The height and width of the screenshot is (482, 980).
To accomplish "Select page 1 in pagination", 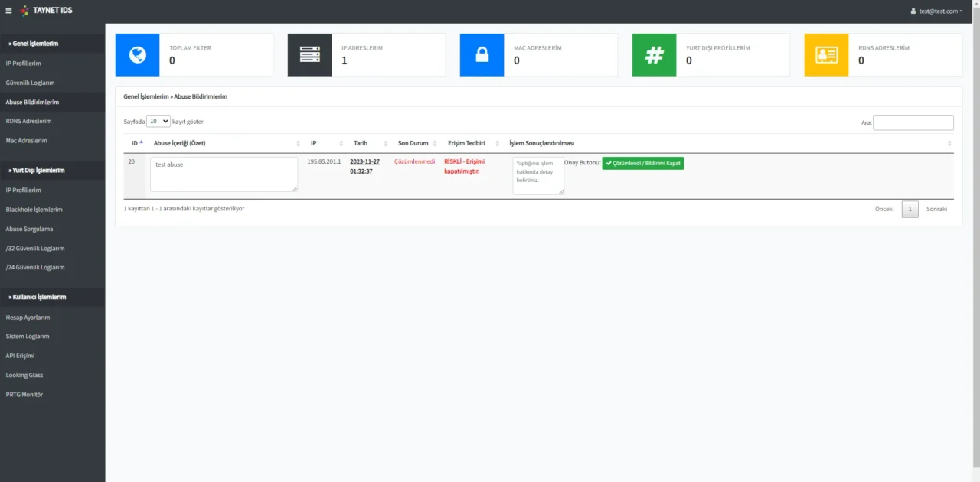I will (910, 209).
